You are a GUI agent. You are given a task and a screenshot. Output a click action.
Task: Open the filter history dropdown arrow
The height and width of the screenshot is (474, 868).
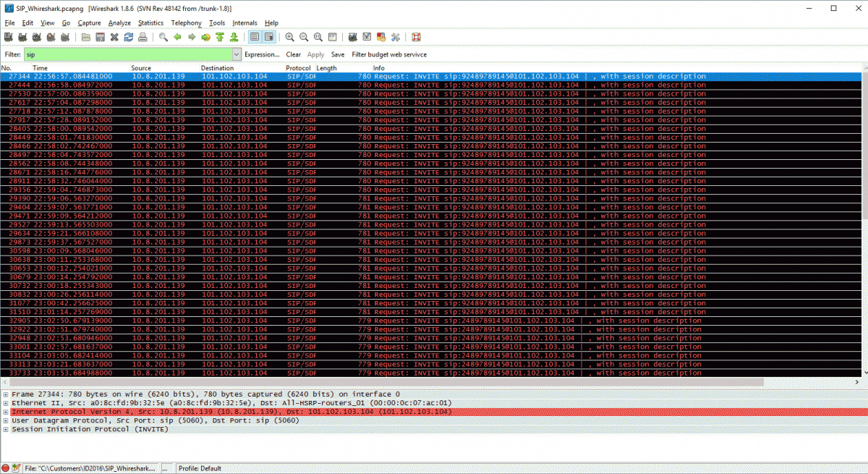tap(237, 54)
